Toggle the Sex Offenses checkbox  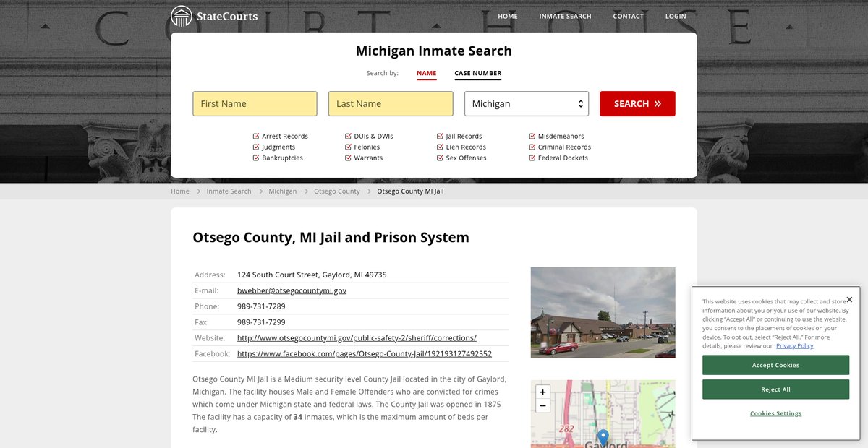coord(440,158)
